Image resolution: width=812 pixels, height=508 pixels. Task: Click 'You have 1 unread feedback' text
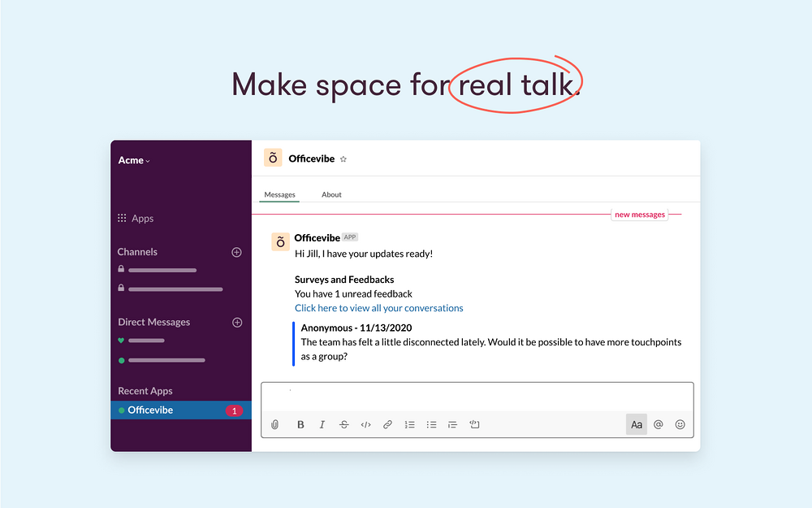(353, 294)
